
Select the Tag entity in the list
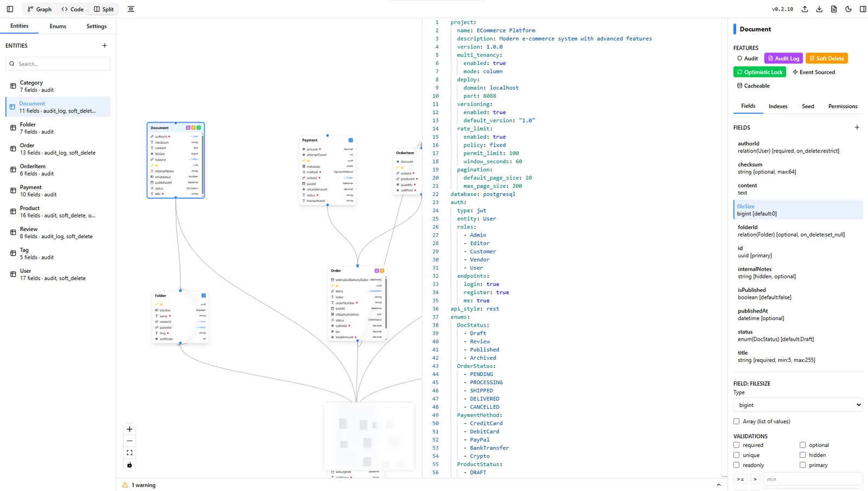pyautogui.click(x=58, y=253)
